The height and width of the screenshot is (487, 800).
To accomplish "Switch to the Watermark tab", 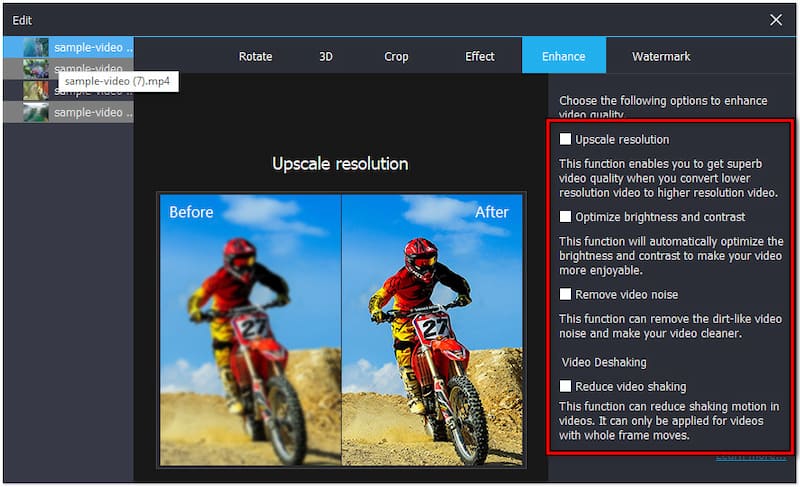I will click(x=661, y=57).
